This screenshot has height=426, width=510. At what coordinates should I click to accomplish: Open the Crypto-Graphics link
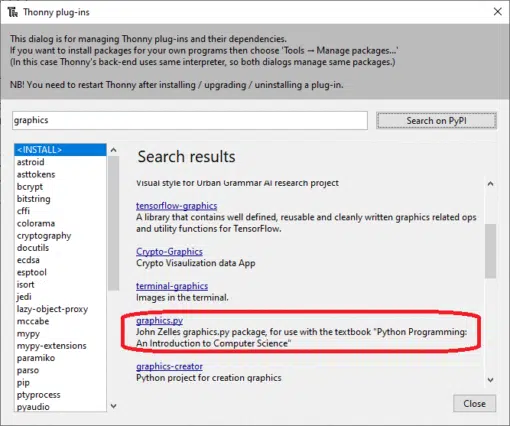click(x=169, y=252)
